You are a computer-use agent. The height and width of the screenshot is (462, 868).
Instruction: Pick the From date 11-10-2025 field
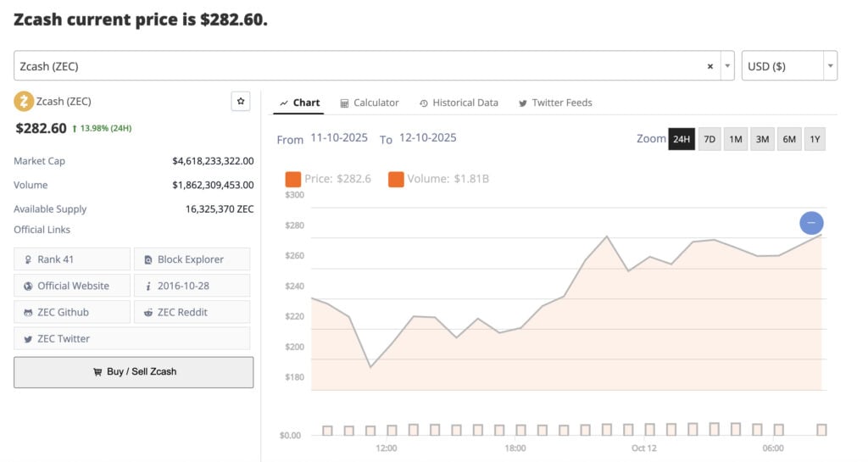coord(339,137)
